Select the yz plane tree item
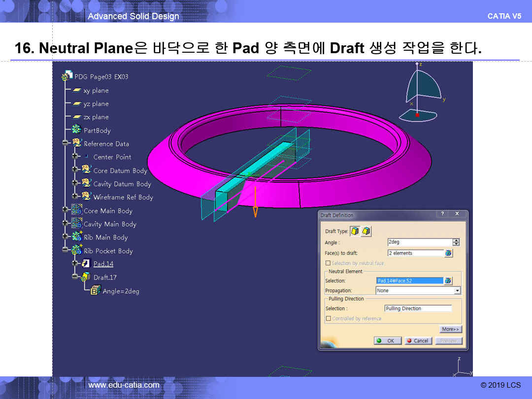Image resolution: width=532 pixels, height=399 pixels. point(96,104)
